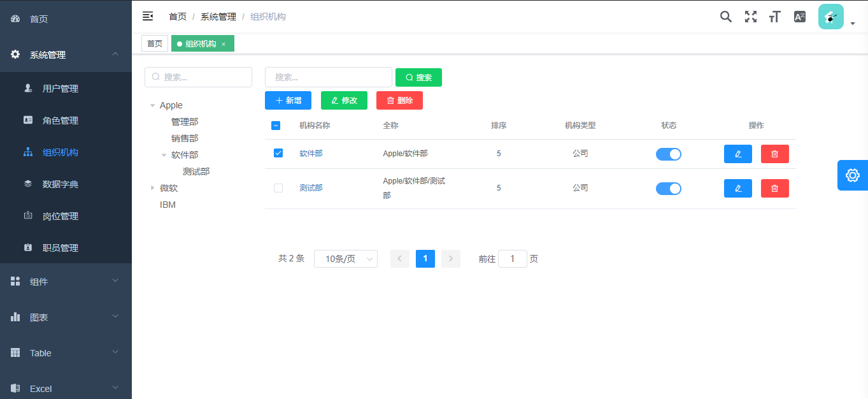The width and height of the screenshot is (868, 399).
Task: Open the header search magnifier icon
Action: 726,17
